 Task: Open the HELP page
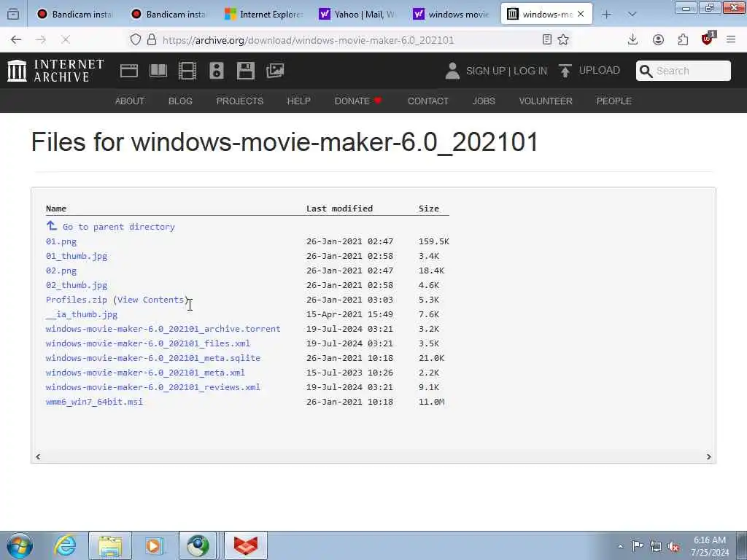point(298,101)
